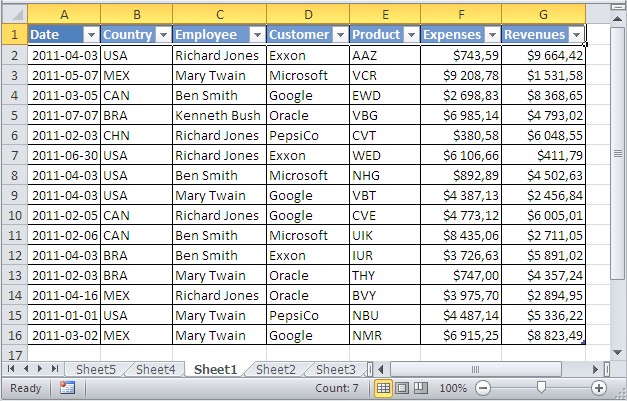Select the product cell NMR
The height and width of the screenshot is (401, 627).
(385, 335)
